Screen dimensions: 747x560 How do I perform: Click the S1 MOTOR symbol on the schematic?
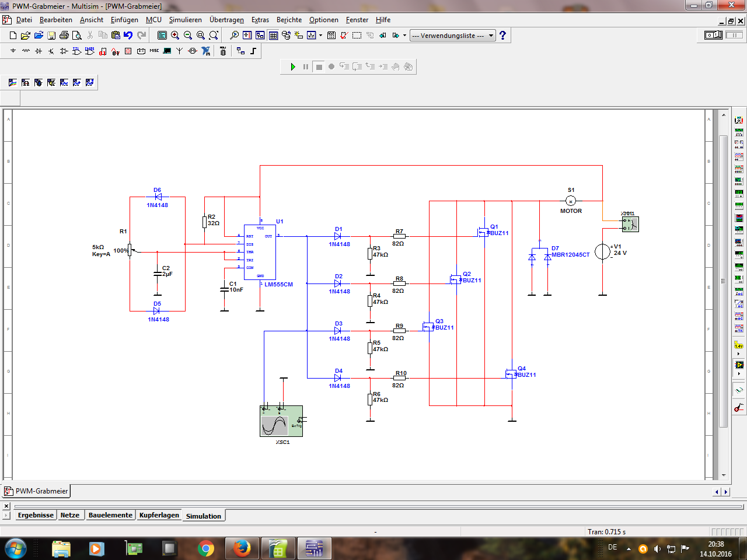[x=571, y=201]
